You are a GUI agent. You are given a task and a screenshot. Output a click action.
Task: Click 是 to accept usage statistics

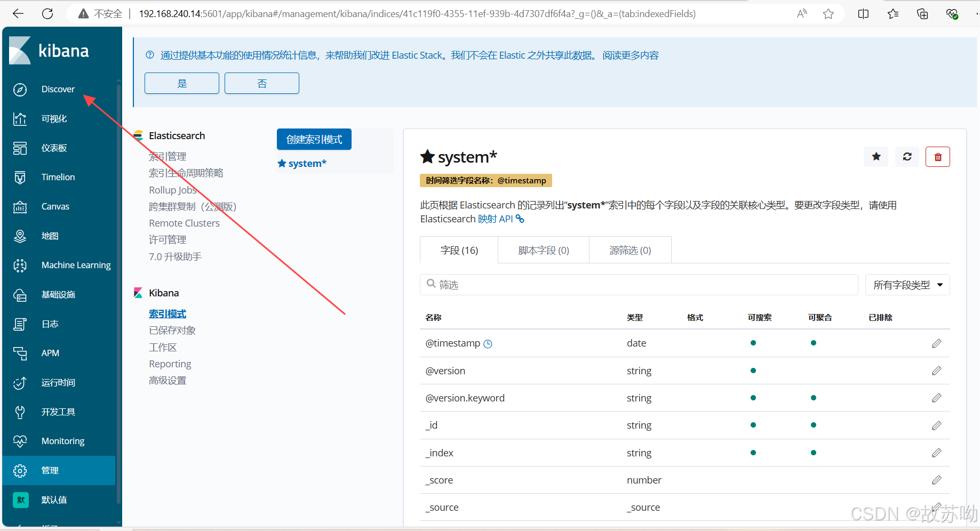(182, 83)
